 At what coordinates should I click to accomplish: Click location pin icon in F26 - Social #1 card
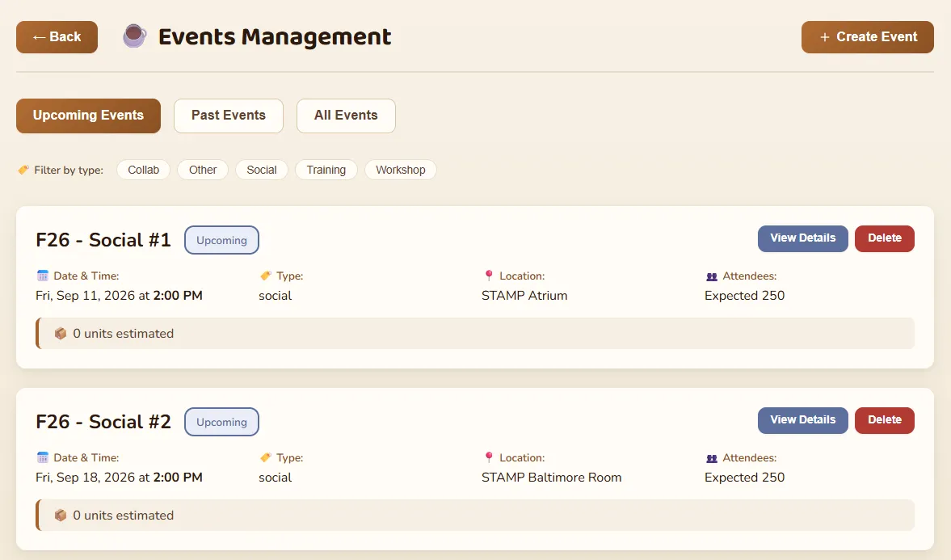click(x=488, y=276)
